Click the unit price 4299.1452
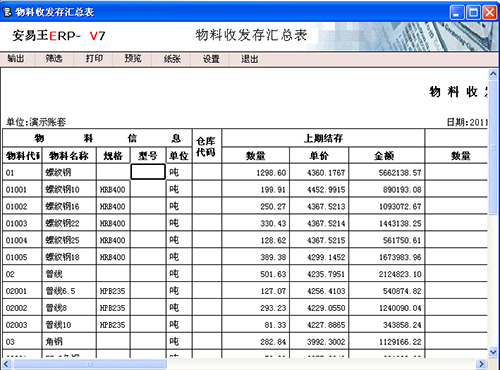The width and height of the screenshot is (500, 370). click(326, 257)
